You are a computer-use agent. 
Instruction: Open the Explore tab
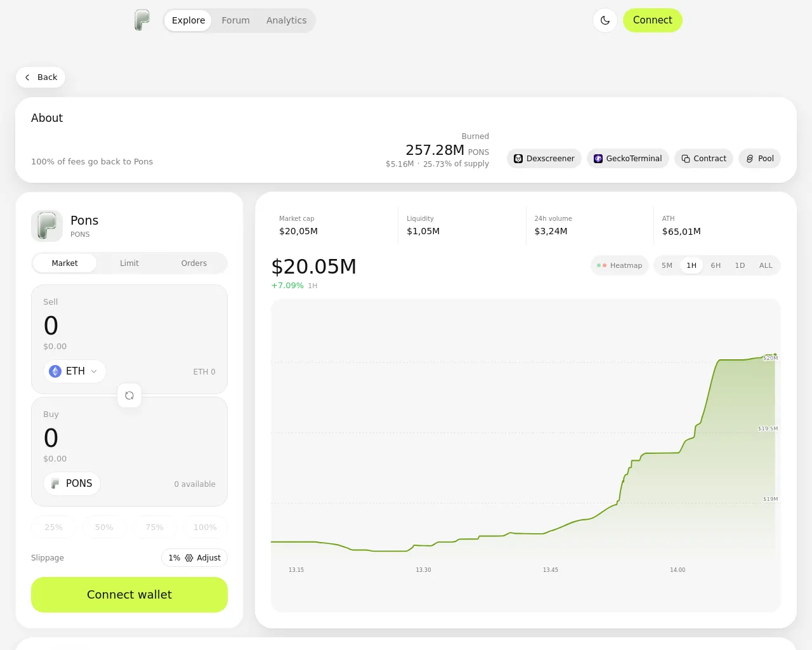pyautogui.click(x=188, y=20)
